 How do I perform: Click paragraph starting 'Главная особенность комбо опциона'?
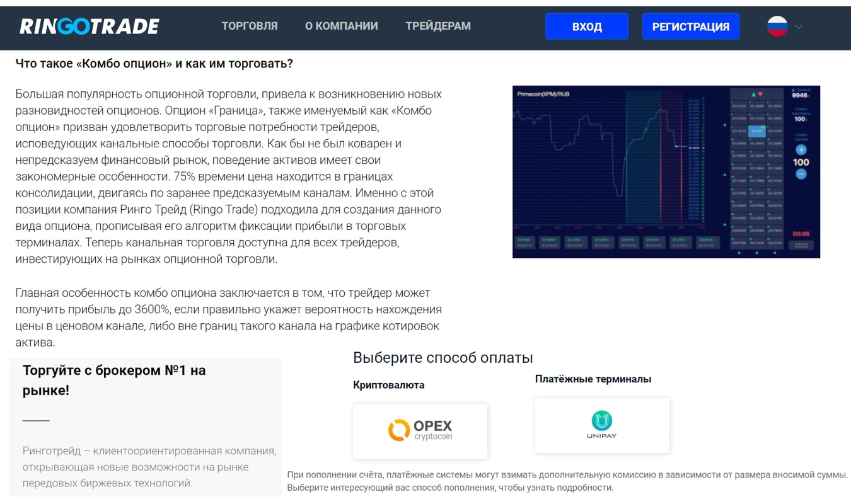(228, 318)
